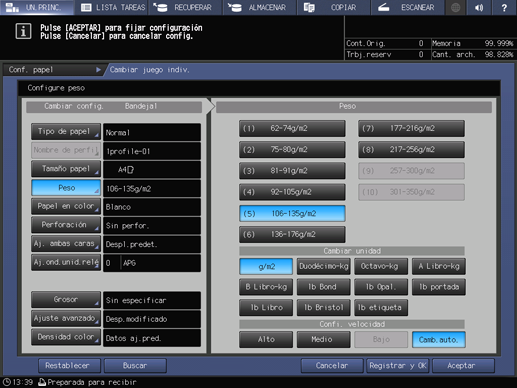
Task: Switch to the ALMACENAR tab
Action: (x=260, y=7)
